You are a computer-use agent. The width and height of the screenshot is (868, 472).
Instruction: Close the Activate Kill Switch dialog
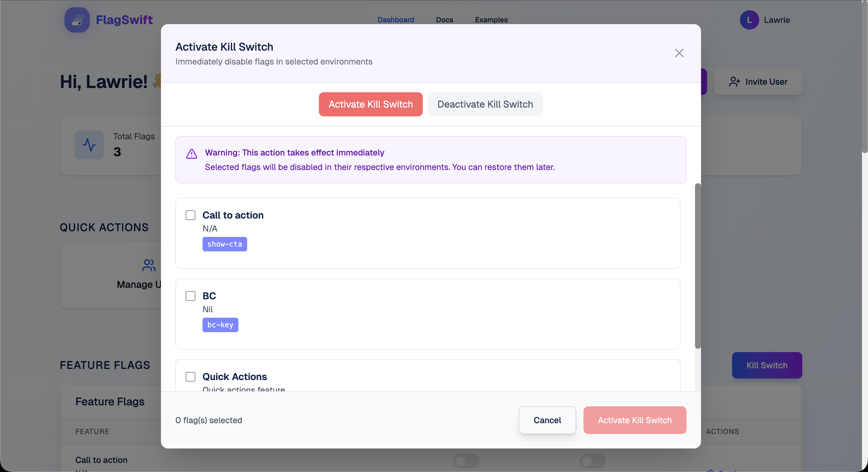pyautogui.click(x=679, y=53)
